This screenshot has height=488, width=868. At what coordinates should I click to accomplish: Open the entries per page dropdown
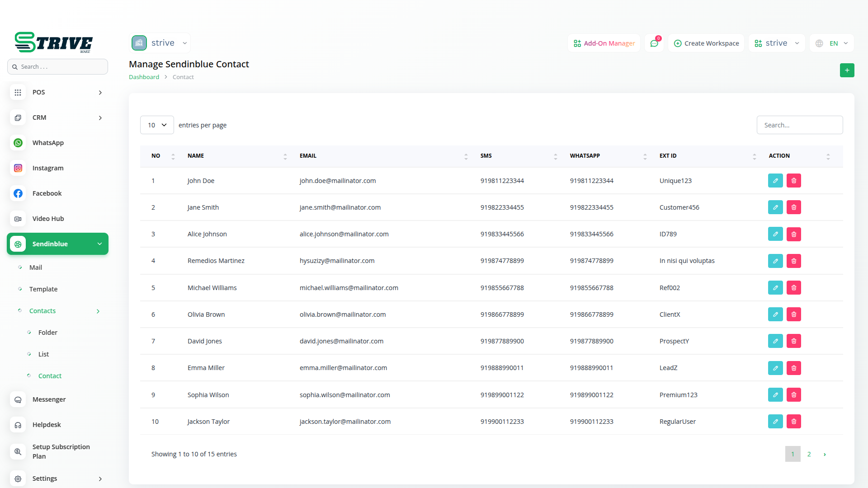(x=157, y=125)
